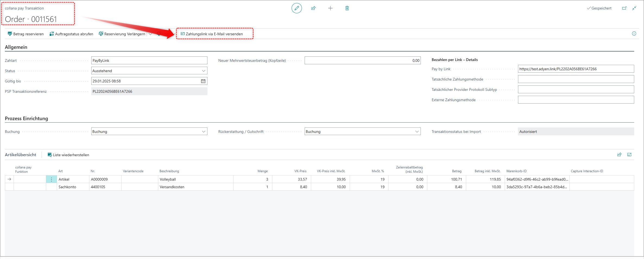Viewport: 644px width, 259px height.
Task: Click the collapse page arrows icon
Action: tap(634, 8)
